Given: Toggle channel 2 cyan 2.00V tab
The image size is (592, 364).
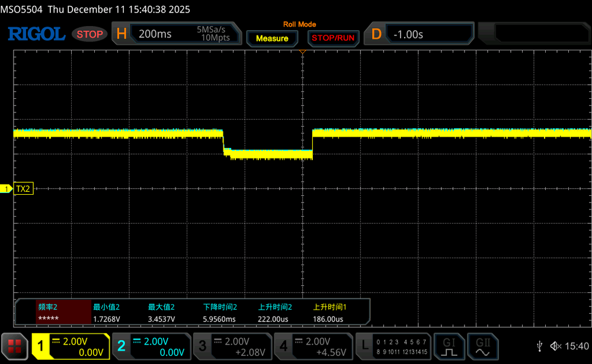Looking at the screenshot, I should [152, 346].
